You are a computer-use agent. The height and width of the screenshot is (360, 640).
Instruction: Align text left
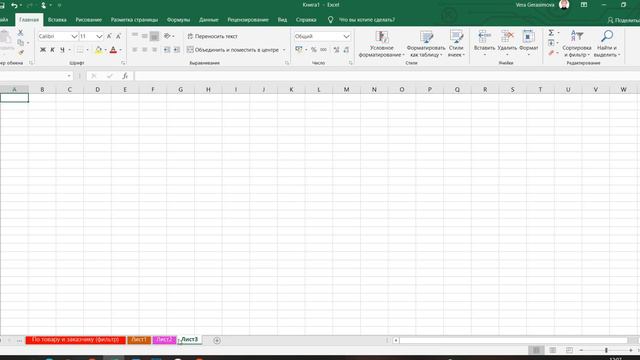[x=135, y=50]
